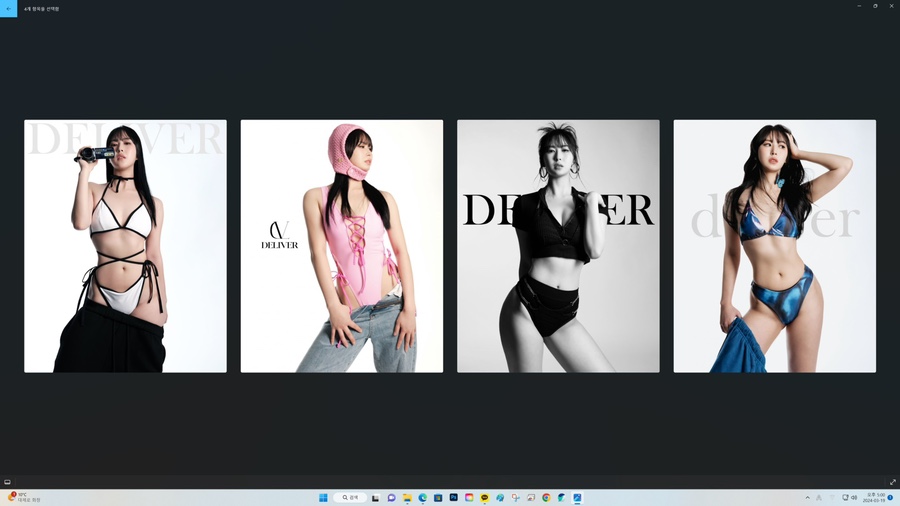Switch to Google Chrome in the taskbar

pos(546,498)
